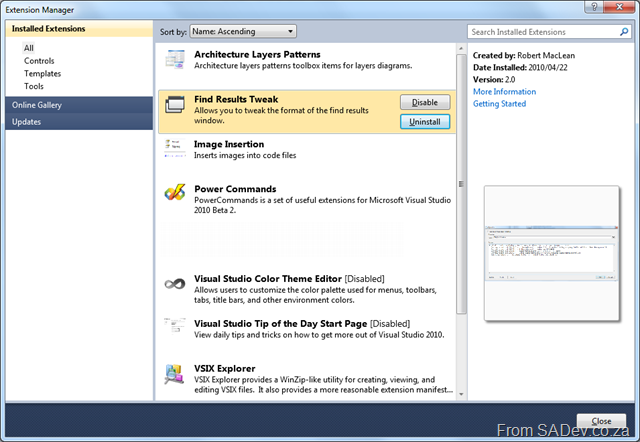Click the Visual Studio Color Theme Editor icon
Viewport: 640px width, 442px height.
[x=175, y=284]
